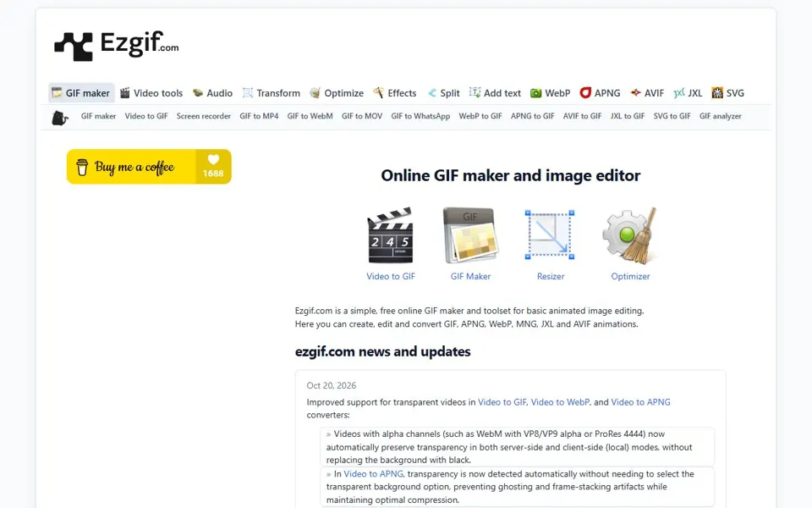Click the Resizer dotted square icon
Viewport: 812px width, 508px height.
[550, 235]
